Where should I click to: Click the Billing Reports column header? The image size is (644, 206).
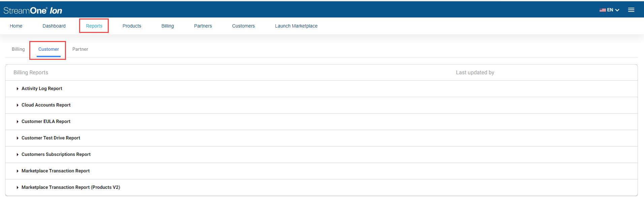pyautogui.click(x=31, y=72)
